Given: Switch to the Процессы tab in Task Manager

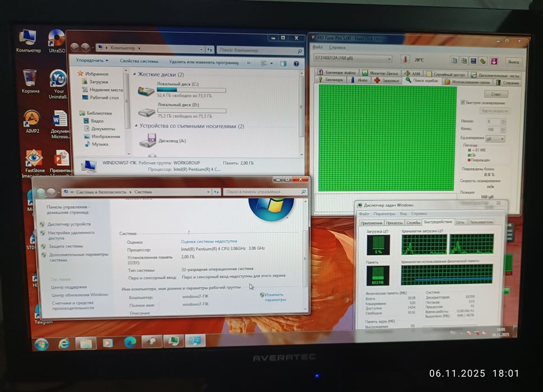Looking at the screenshot, I should click(x=394, y=222).
